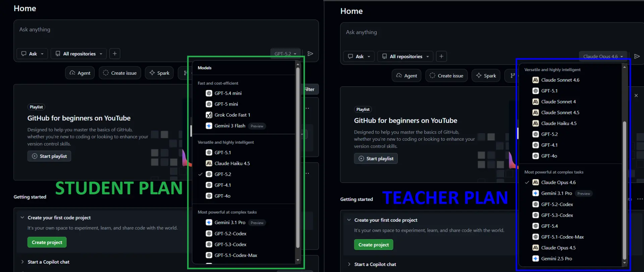Image resolution: width=644 pixels, height=272 pixels.
Task: Click the student plan model list scrollbar thumb
Action: [x=298, y=157]
